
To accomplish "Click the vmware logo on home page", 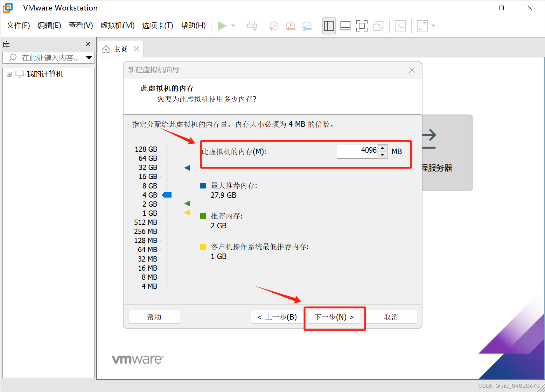I will (138, 359).
